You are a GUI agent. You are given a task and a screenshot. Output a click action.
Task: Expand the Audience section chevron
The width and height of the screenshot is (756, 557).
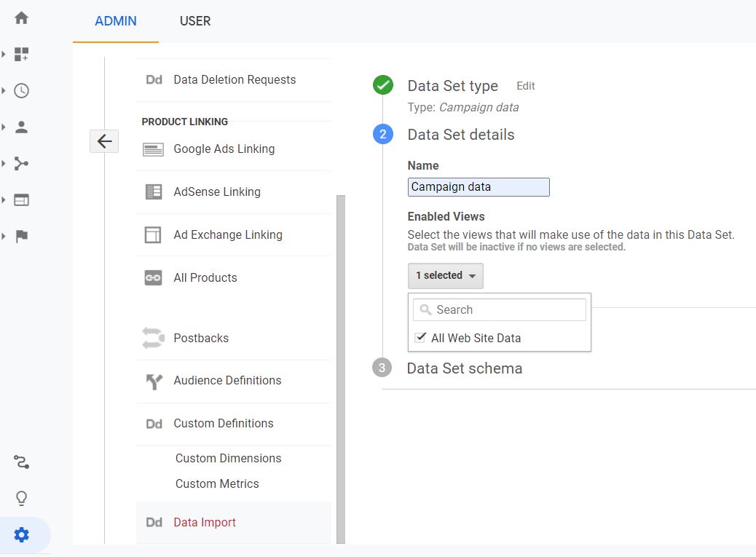(6, 127)
